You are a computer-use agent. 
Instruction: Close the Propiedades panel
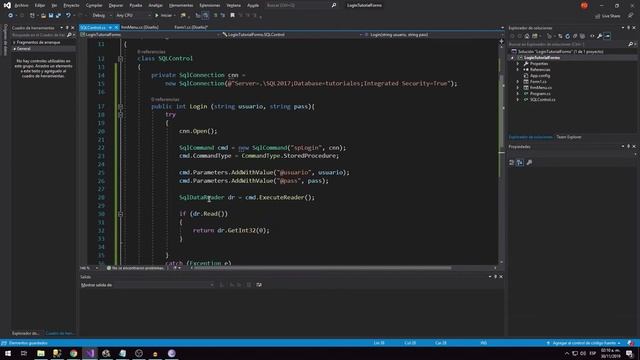[x=634, y=147]
